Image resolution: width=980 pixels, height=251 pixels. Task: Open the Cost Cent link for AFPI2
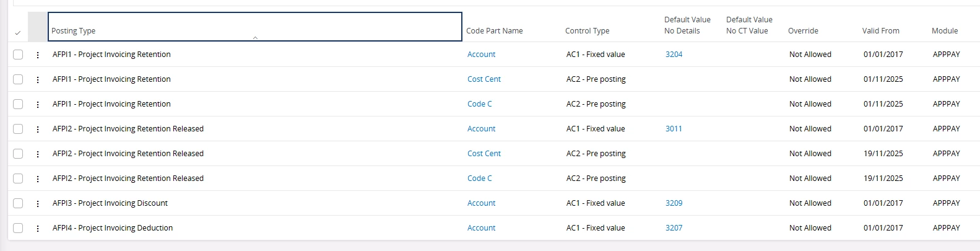tap(483, 154)
